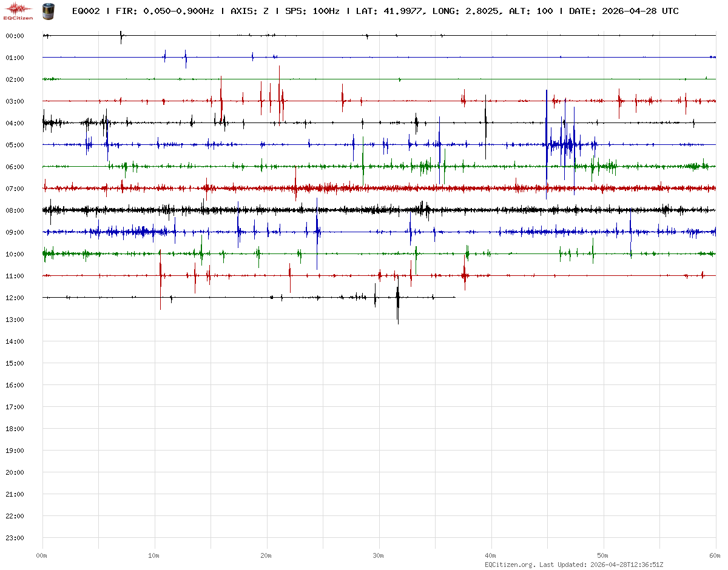This screenshot has width=728, height=570.
Task: Click the 12:00 hour row label
Action: pos(15,298)
